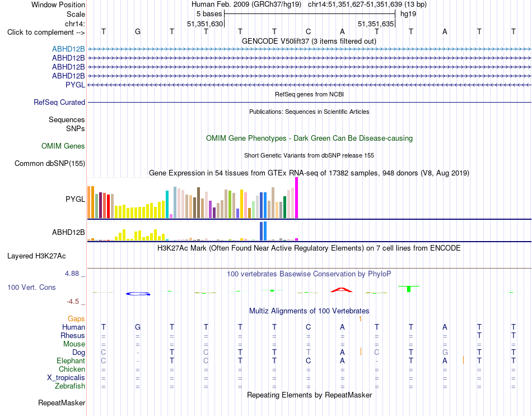Click the Scale label
The image size is (532, 416).
point(76,14)
